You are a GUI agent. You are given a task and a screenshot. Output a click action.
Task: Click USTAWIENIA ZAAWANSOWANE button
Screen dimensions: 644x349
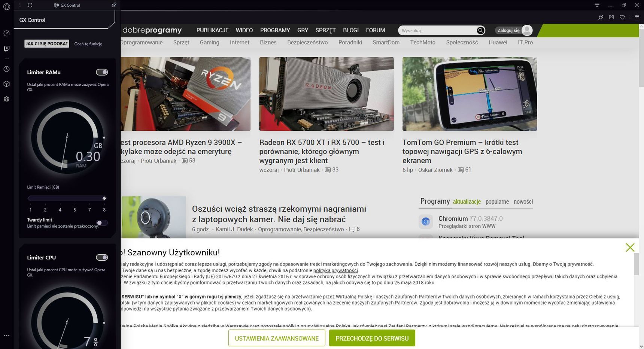(x=277, y=338)
